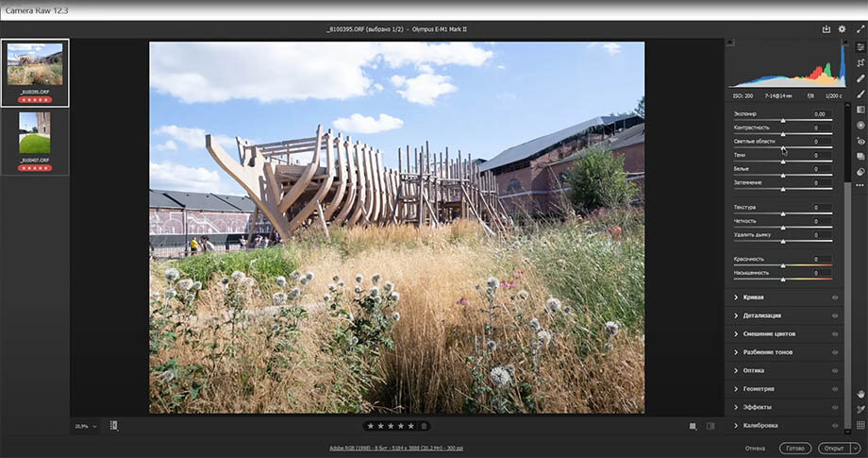
Task: Open the Presets panel icon
Action: (860, 172)
